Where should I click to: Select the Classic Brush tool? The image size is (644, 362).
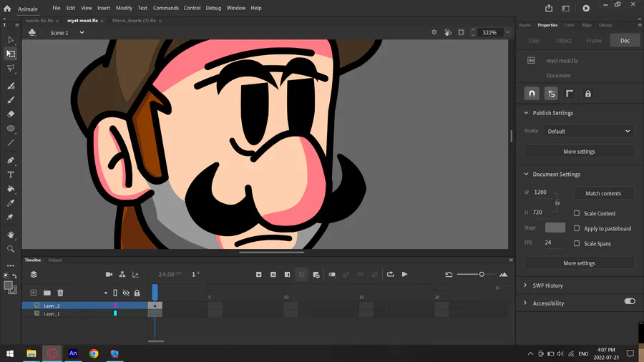(x=11, y=99)
